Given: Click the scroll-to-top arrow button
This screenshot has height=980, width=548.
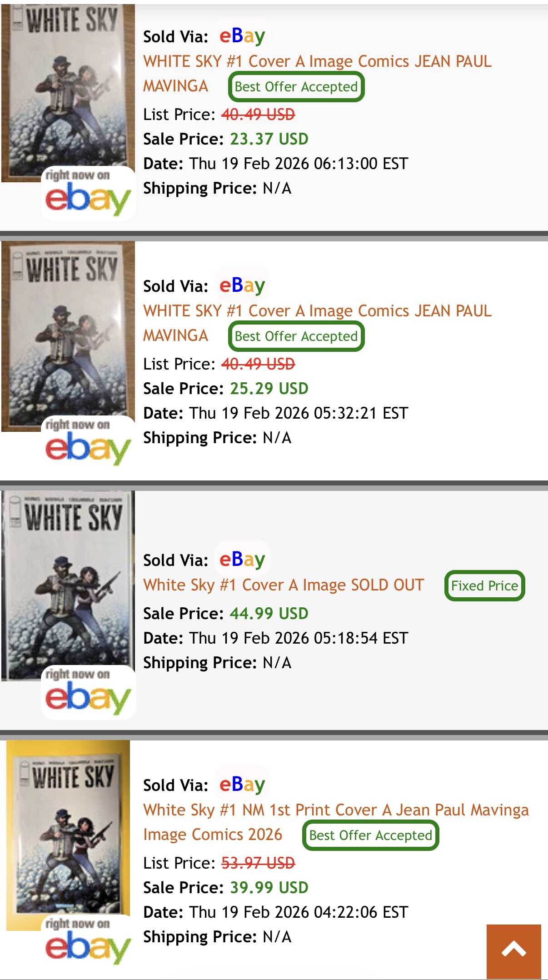Looking at the screenshot, I should 513,951.
